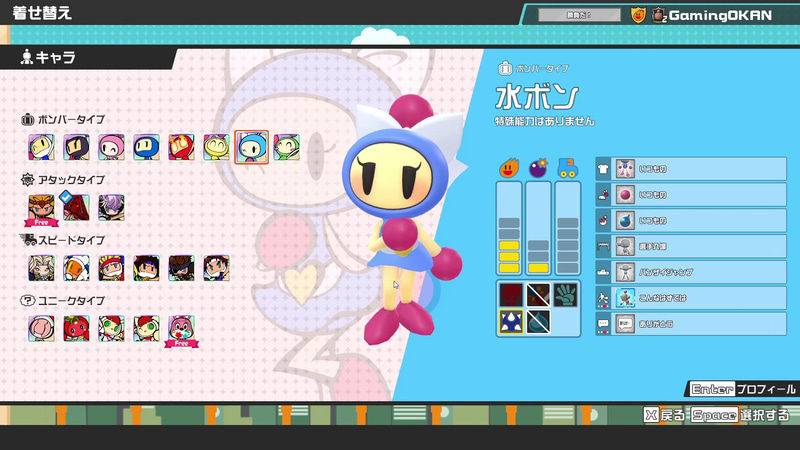
Task: Open the ありがとう message row
Action: (x=691, y=323)
